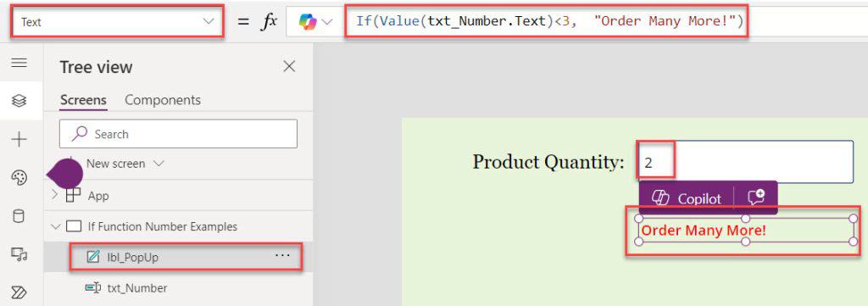868x306 pixels.
Task: Close the Tree view panel
Action: tap(289, 67)
